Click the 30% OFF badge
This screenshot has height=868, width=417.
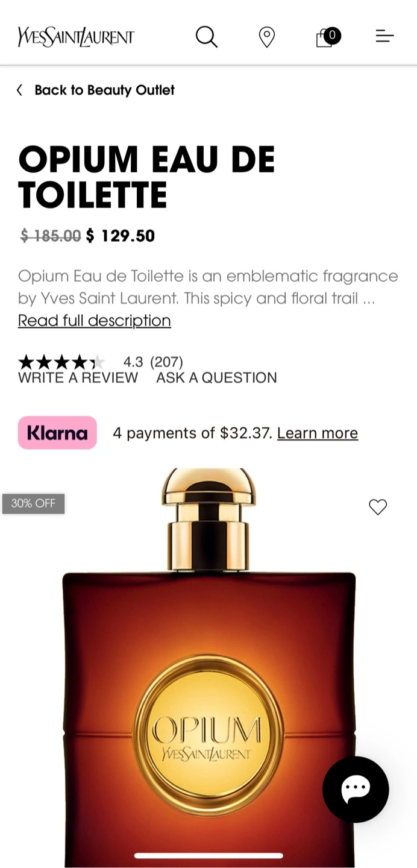click(33, 503)
